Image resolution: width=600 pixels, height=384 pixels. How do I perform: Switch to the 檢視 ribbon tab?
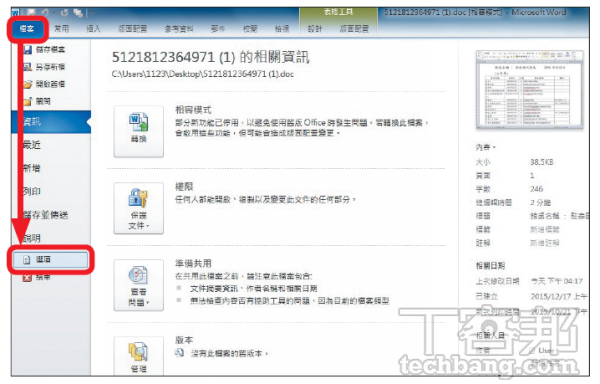[282, 29]
